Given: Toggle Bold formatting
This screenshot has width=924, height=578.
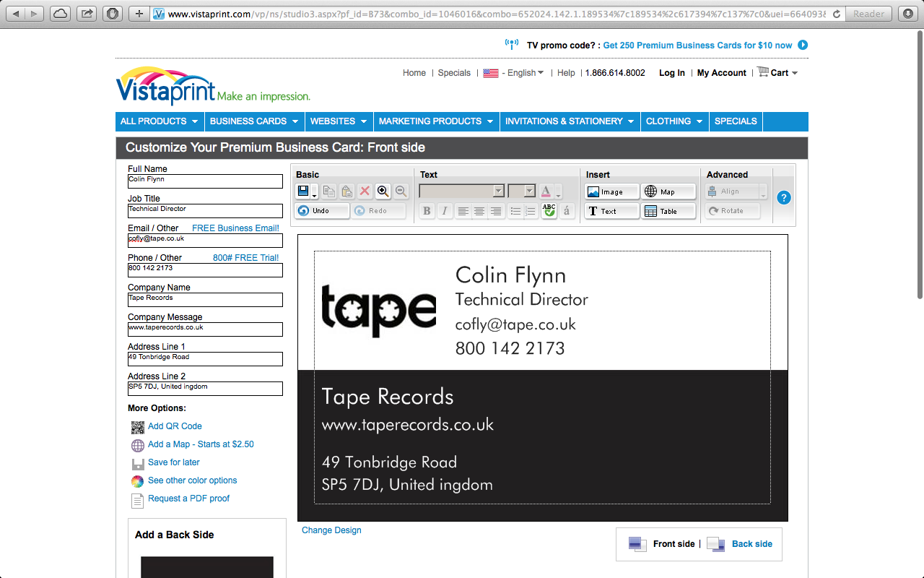Looking at the screenshot, I should coord(427,211).
